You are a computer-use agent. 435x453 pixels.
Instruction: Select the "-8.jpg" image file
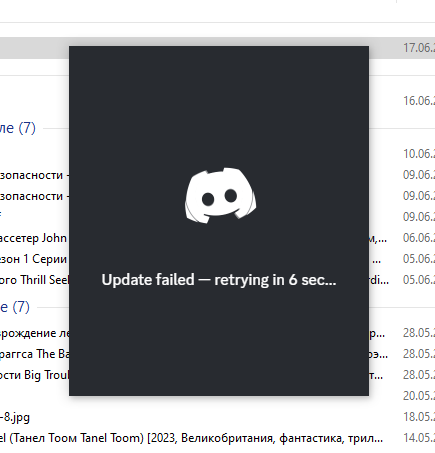[x=15, y=417]
